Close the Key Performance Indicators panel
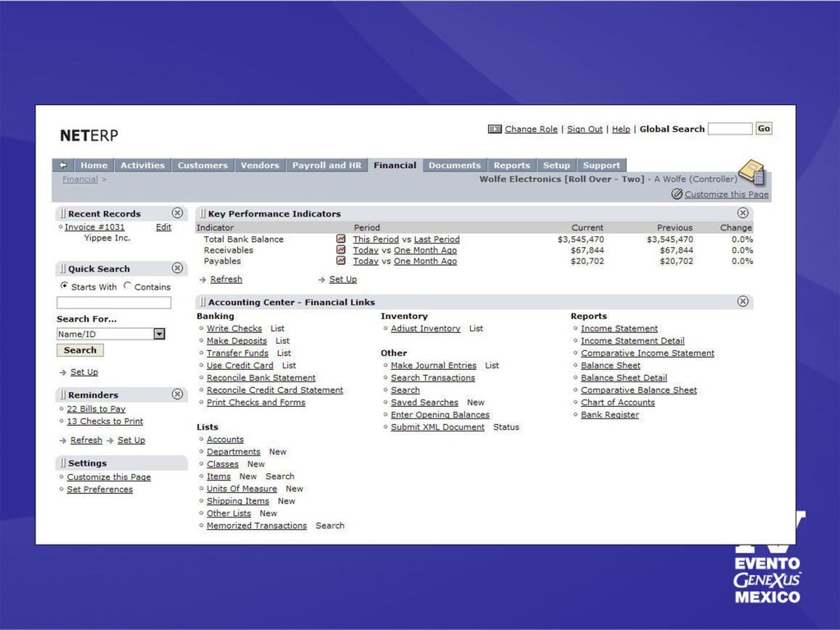Viewport: 840px width, 630px height. (x=742, y=212)
